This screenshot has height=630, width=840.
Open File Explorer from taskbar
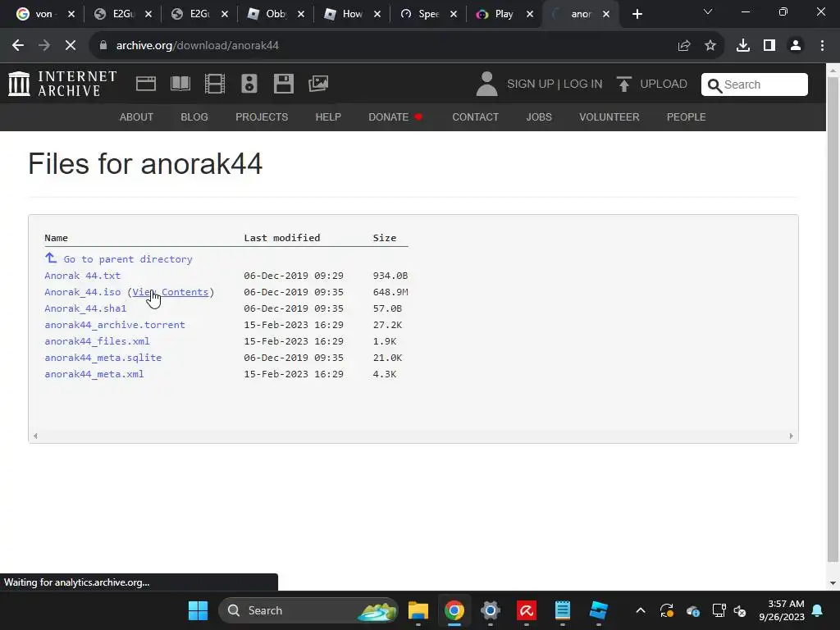point(418,610)
